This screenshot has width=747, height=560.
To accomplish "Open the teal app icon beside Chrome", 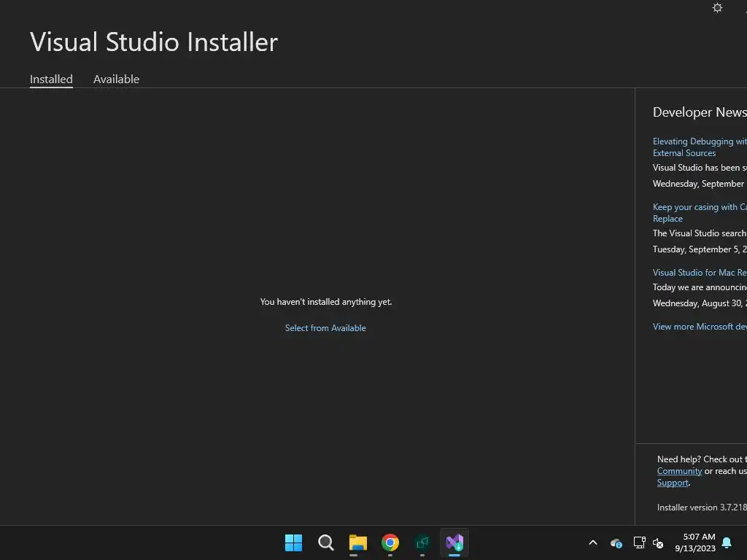I will 422,542.
